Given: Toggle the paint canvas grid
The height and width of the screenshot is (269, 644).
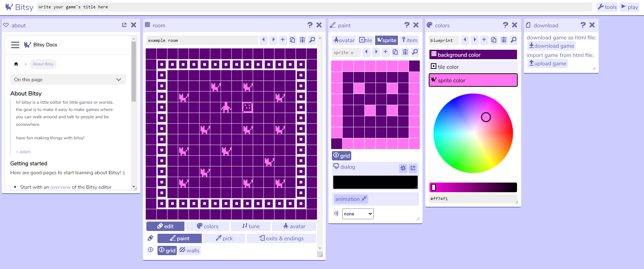Looking at the screenshot, I should tap(342, 156).
